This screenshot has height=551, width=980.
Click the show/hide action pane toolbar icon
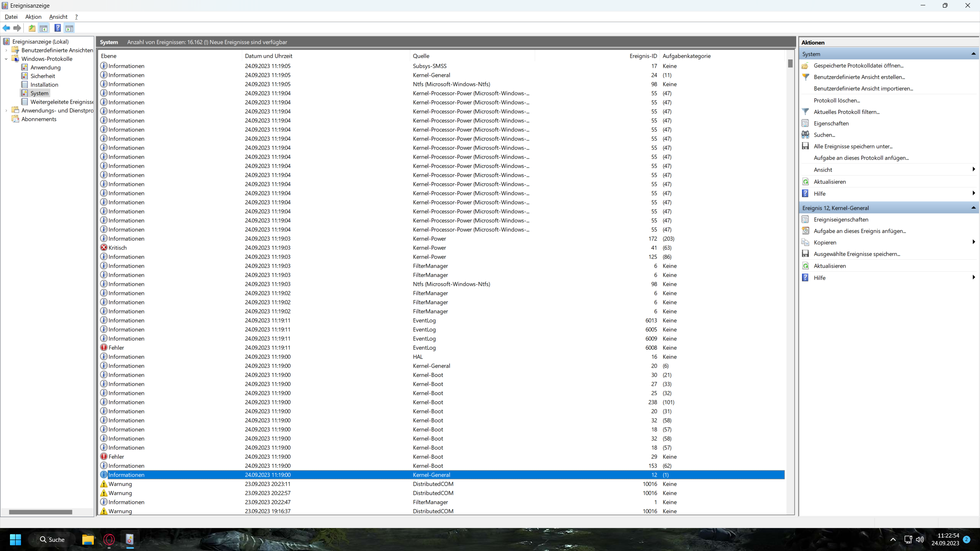(x=69, y=28)
